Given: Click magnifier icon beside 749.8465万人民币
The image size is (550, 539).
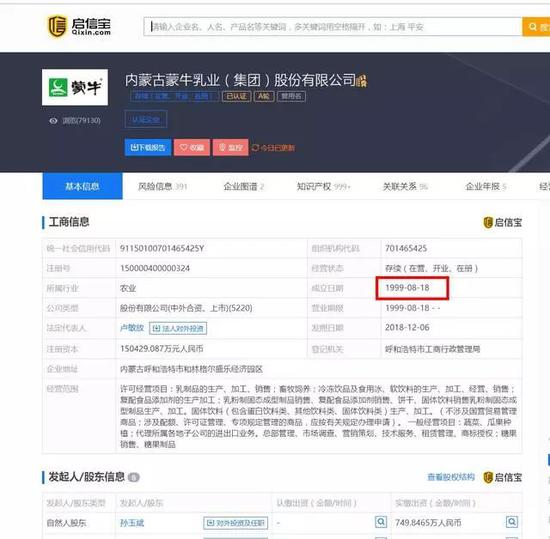Looking at the screenshot, I should [x=512, y=522].
